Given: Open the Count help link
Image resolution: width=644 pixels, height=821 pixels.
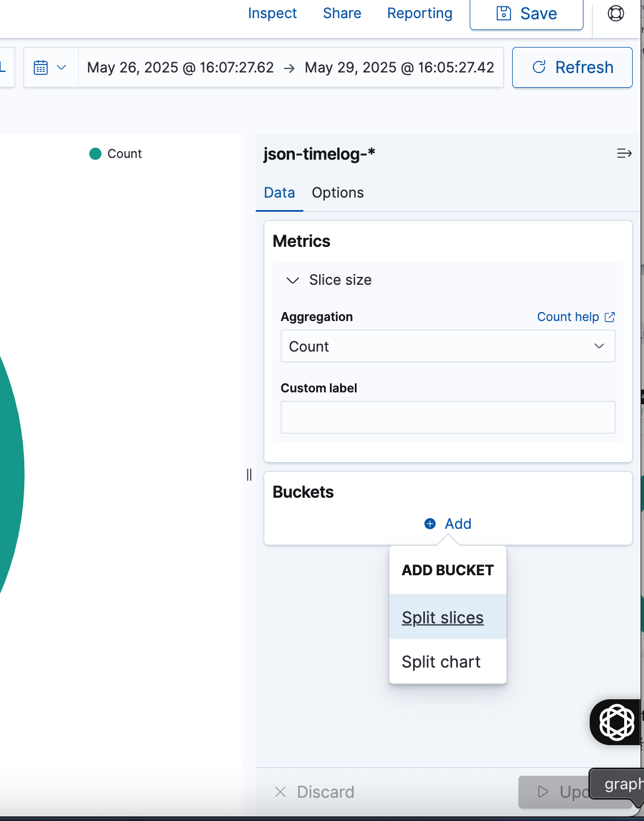Looking at the screenshot, I should click(x=568, y=317).
